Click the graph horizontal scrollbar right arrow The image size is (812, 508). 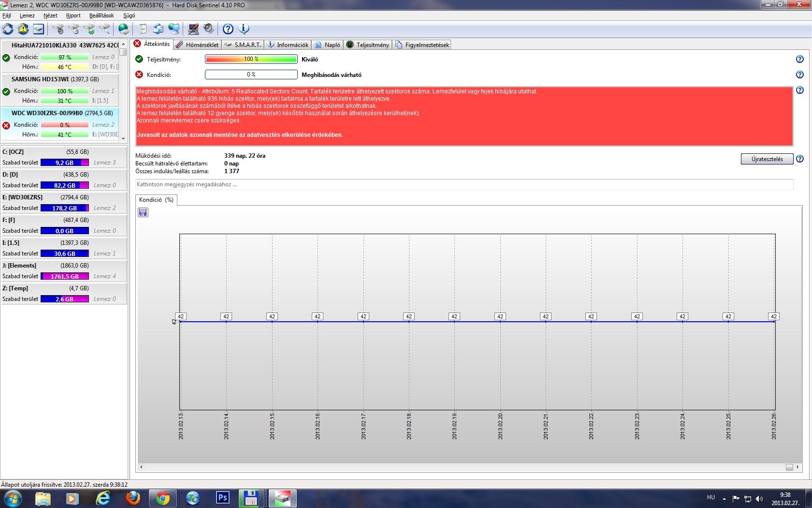[x=798, y=467]
